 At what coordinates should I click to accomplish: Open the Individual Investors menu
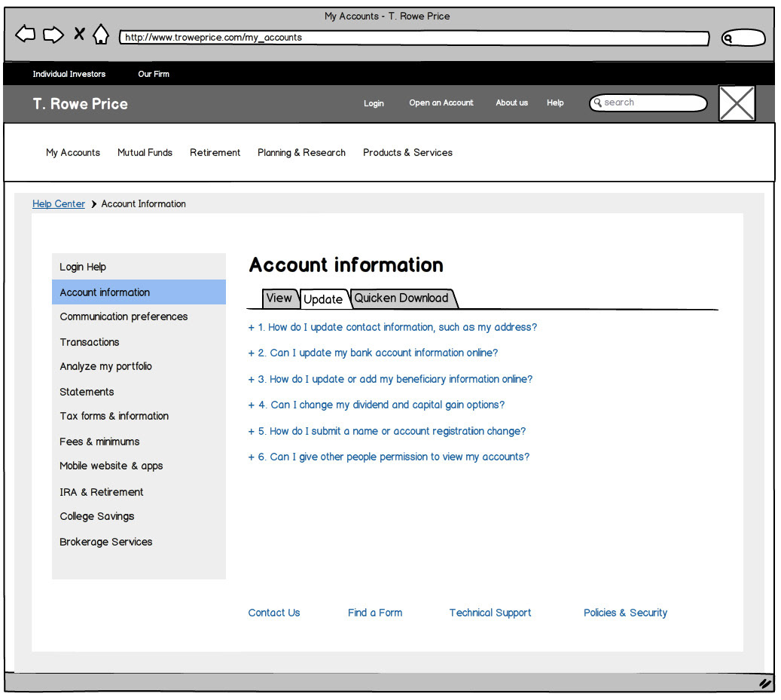(x=69, y=75)
